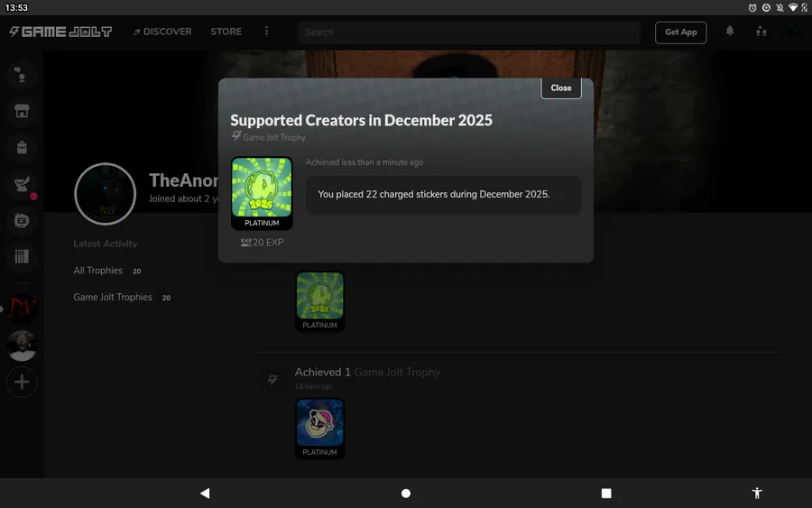Open the Game Jolt logo home link
The width and height of the screenshot is (812, 508).
60,32
